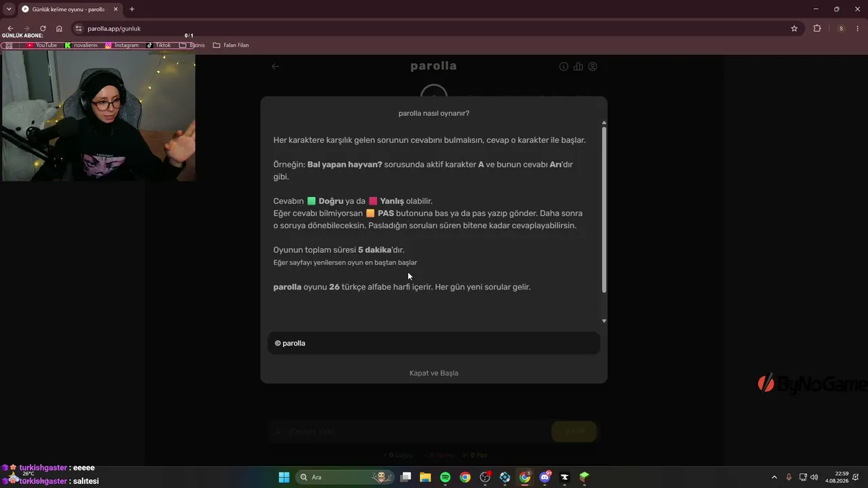This screenshot has height=488, width=868.
Task: Open the volume icon in system tray
Action: (x=814, y=477)
